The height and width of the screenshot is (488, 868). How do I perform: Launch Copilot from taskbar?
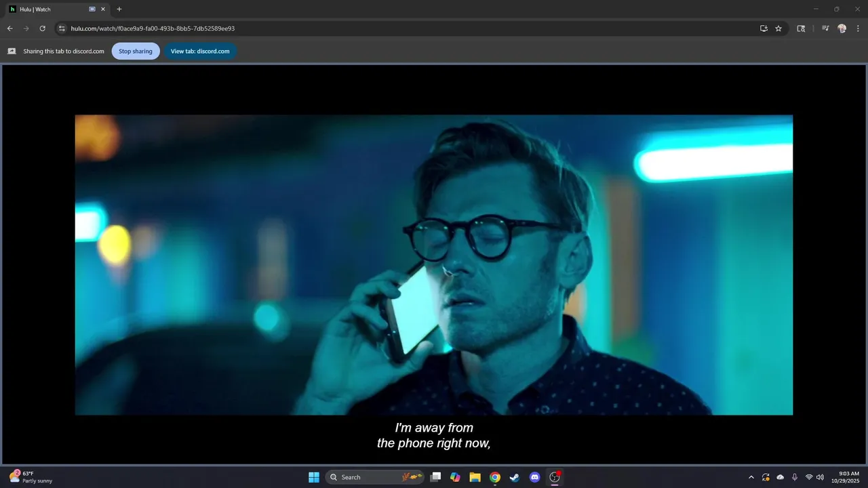click(456, 477)
